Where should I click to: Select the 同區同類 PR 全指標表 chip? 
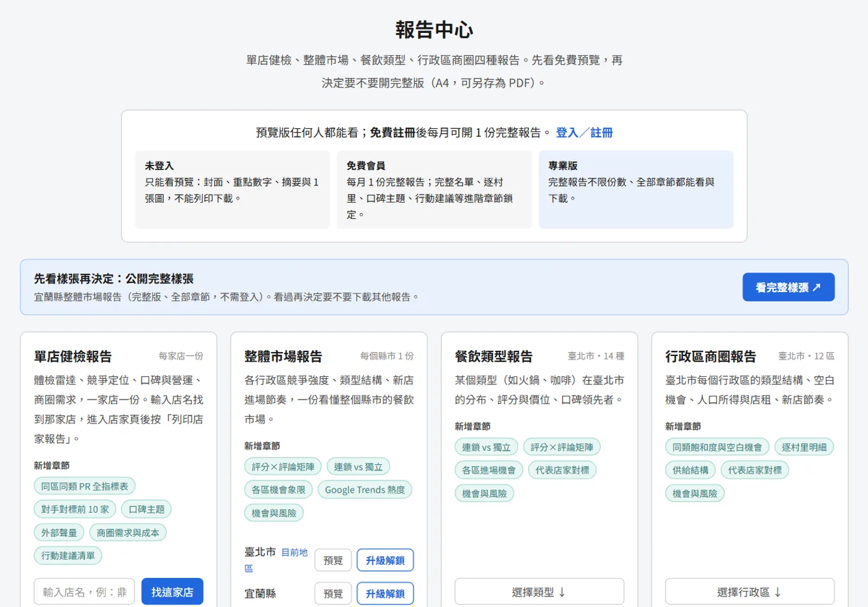[x=85, y=486]
